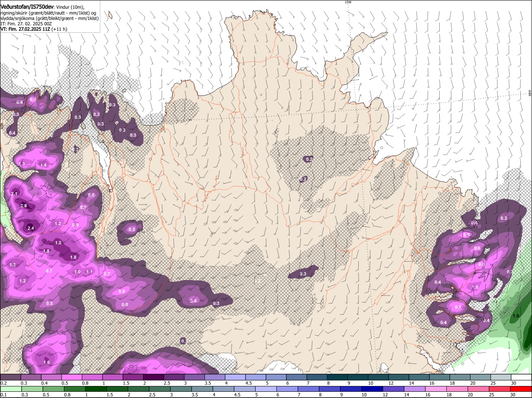This screenshot has height=398, width=532.
Task: Click the 18 label in upper legend
Action: click(x=452, y=383)
